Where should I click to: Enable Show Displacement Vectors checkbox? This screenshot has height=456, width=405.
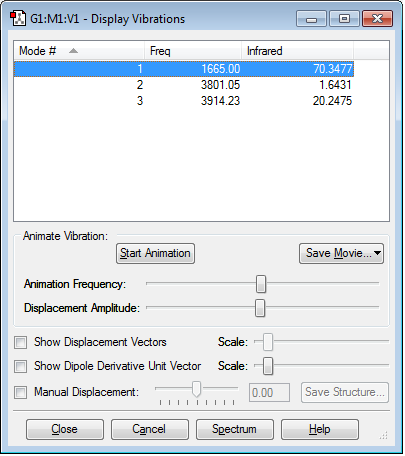pyautogui.click(x=21, y=343)
